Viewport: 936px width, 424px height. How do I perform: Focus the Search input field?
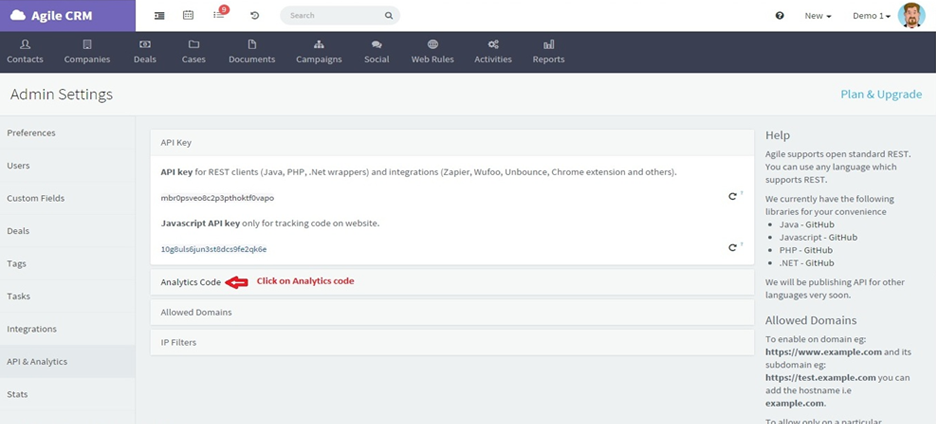(340, 16)
